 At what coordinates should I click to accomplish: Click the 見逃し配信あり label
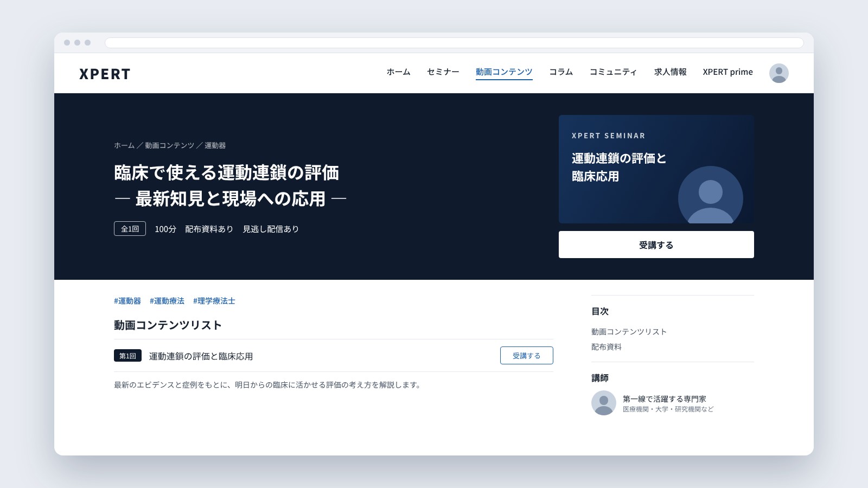(x=271, y=229)
